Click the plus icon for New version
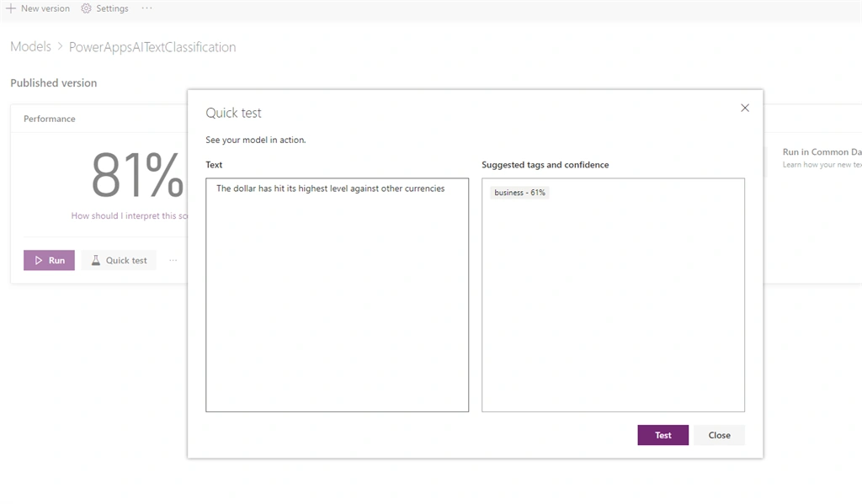The image size is (862, 504). (x=10, y=8)
